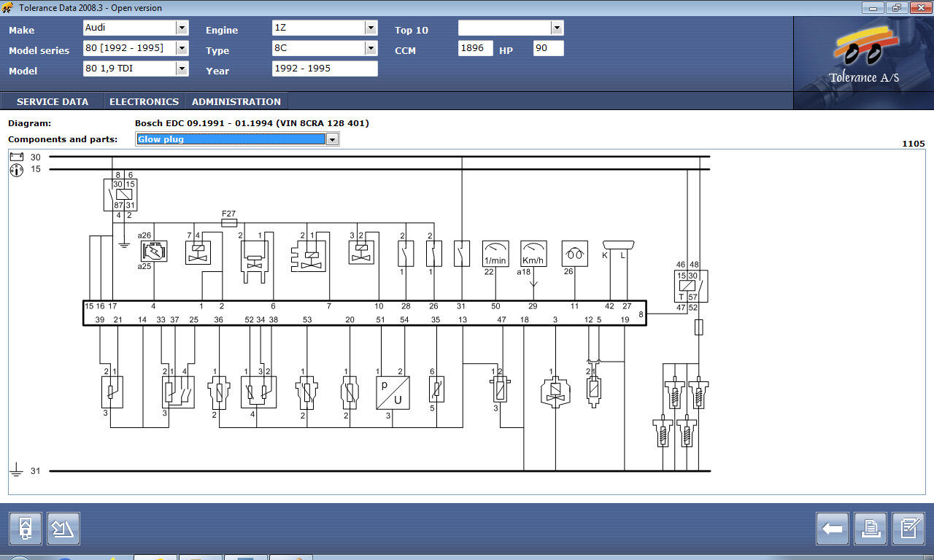This screenshot has height=560, width=934.
Task: Click the back arrow button
Action: tap(833, 529)
